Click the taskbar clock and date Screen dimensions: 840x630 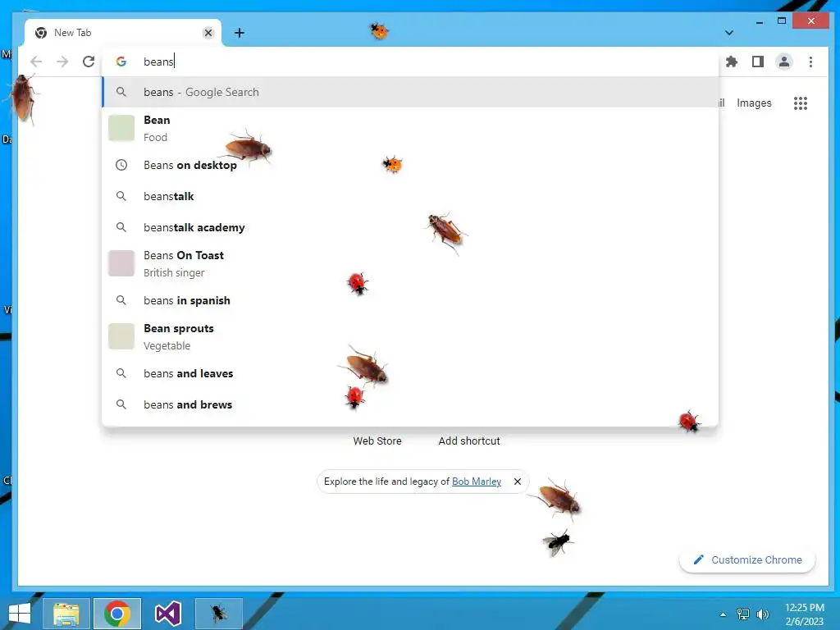coord(804,614)
